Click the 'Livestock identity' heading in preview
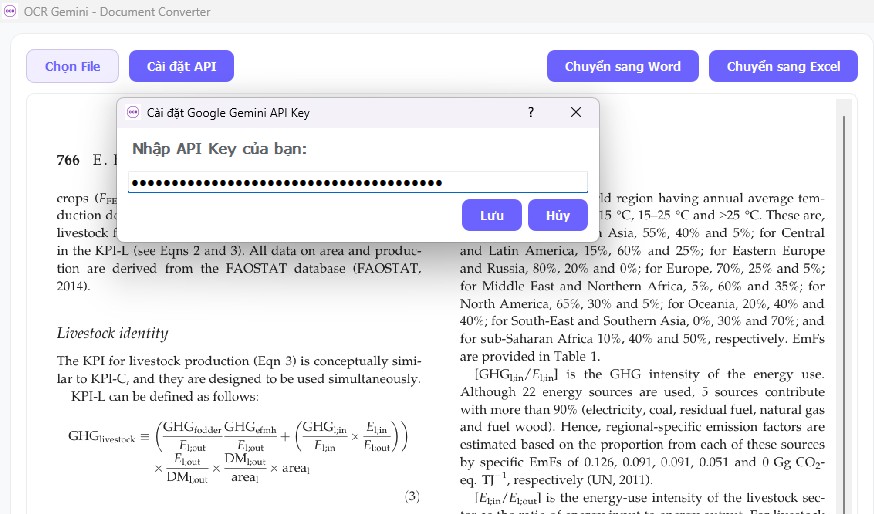874x514 pixels. [112, 333]
